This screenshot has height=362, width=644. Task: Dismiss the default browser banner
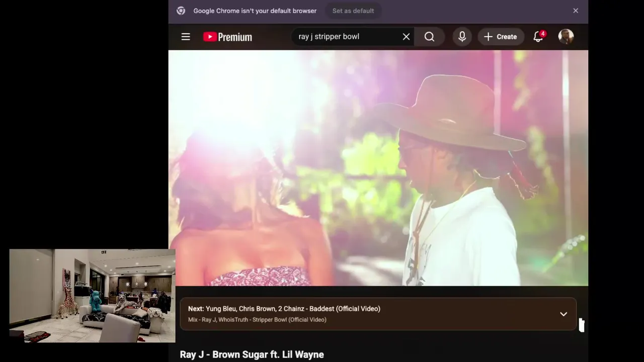(x=576, y=11)
